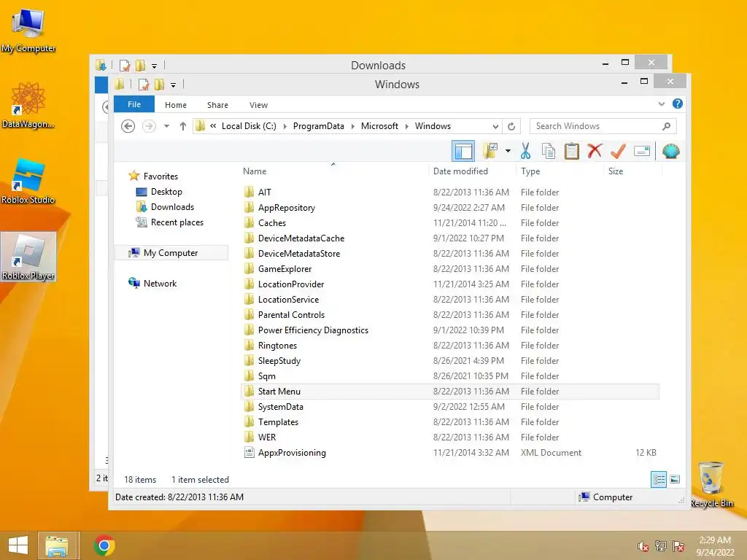Viewport: 747px width, 560px height.
Task: Expand the ribbon with the chevron
Action: (x=661, y=104)
